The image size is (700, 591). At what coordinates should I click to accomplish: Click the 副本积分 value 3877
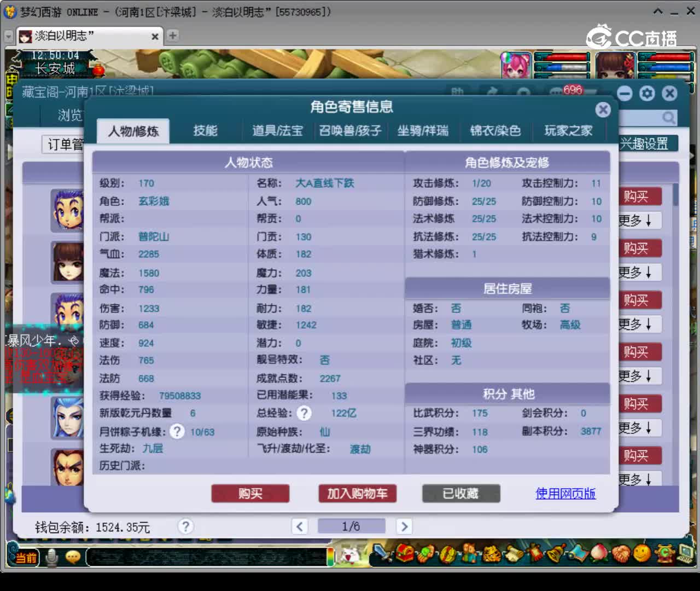click(x=591, y=431)
